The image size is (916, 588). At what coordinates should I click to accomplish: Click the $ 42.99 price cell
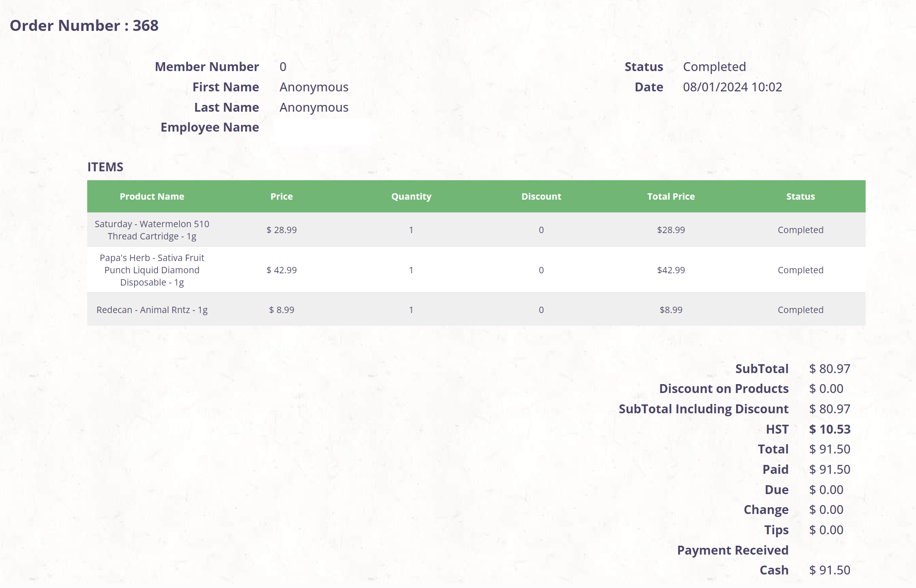click(281, 270)
